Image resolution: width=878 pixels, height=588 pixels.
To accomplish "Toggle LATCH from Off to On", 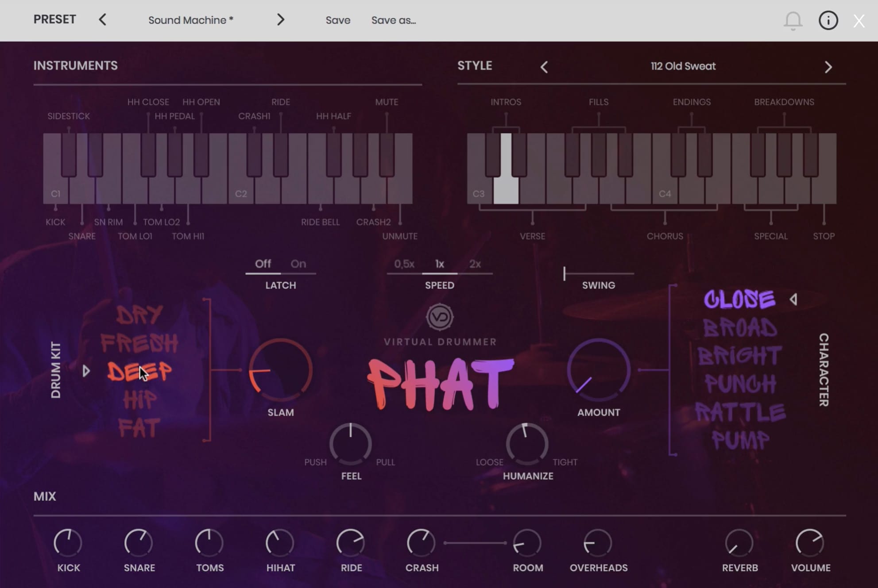I will 298,264.
